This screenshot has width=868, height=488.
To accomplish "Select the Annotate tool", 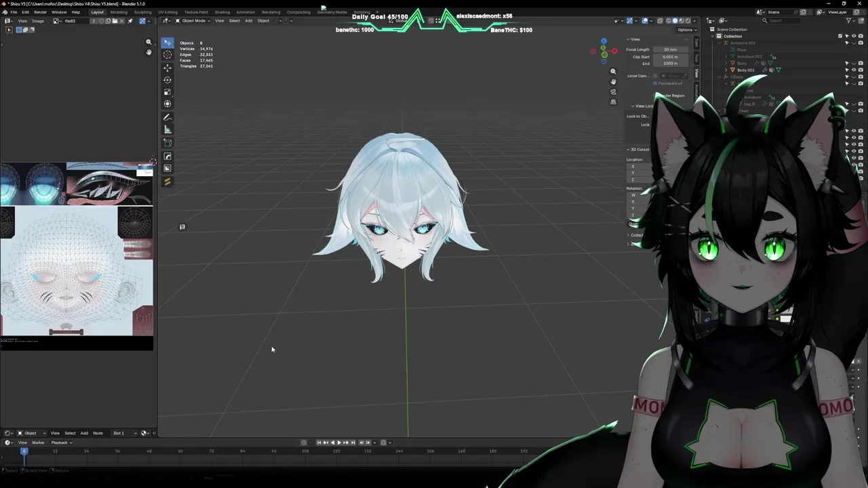I will [x=167, y=117].
